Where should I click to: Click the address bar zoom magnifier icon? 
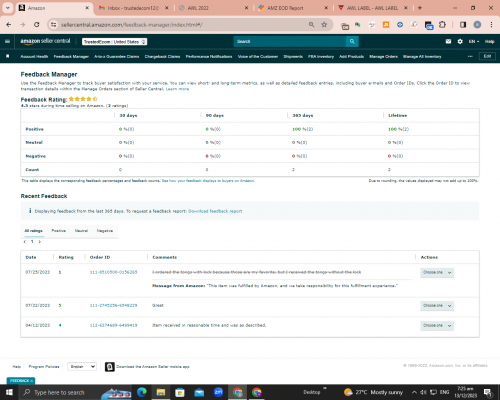point(311,25)
